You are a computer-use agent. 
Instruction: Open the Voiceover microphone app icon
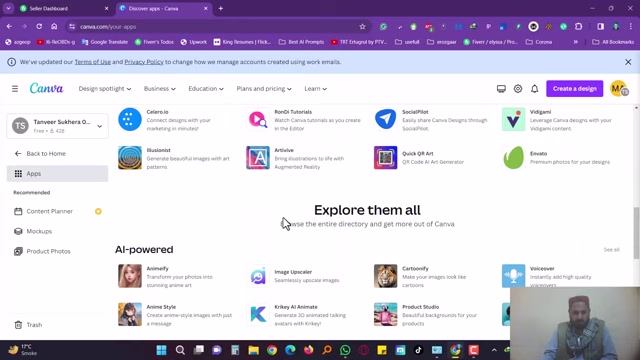click(x=513, y=276)
